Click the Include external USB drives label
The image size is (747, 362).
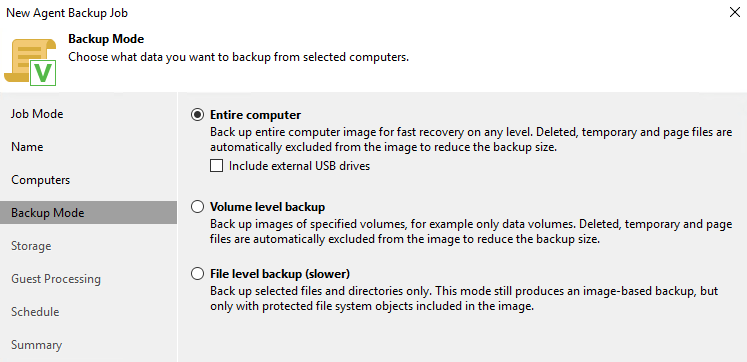[300, 166]
